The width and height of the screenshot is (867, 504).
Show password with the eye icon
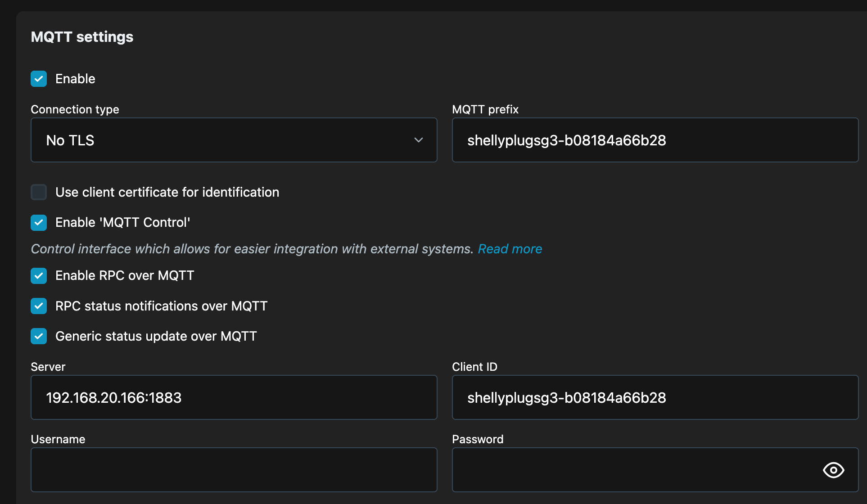pos(833,470)
